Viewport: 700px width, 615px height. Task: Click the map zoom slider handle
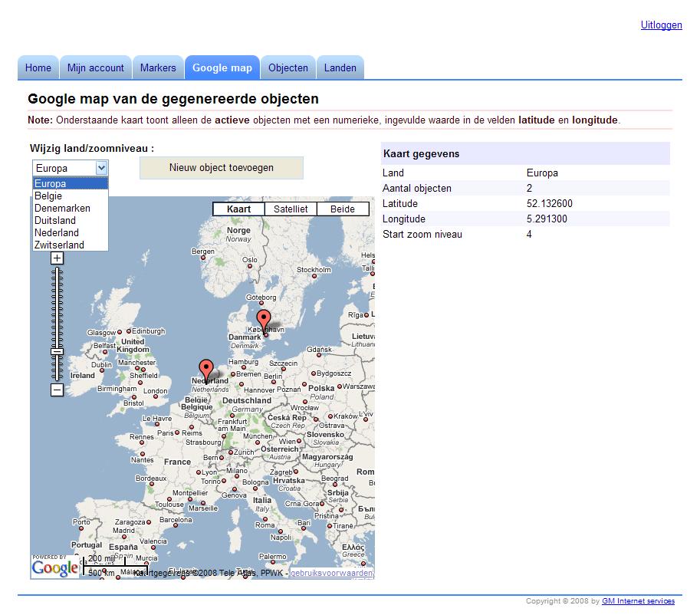click(x=58, y=351)
